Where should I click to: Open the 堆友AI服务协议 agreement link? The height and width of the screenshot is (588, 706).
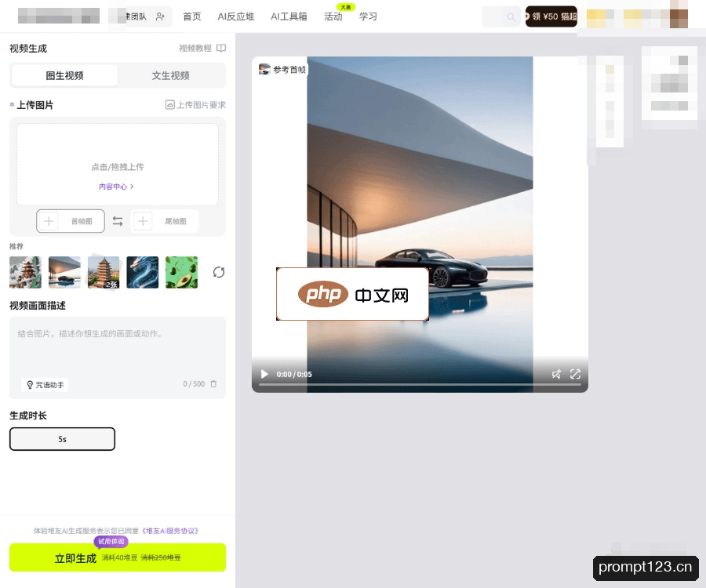click(x=170, y=531)
